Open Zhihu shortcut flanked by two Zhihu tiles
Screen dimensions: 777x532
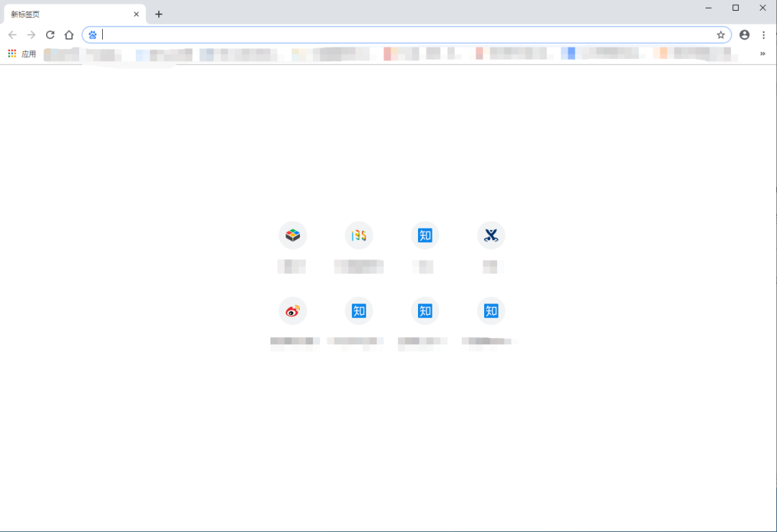tap(424, 311)
